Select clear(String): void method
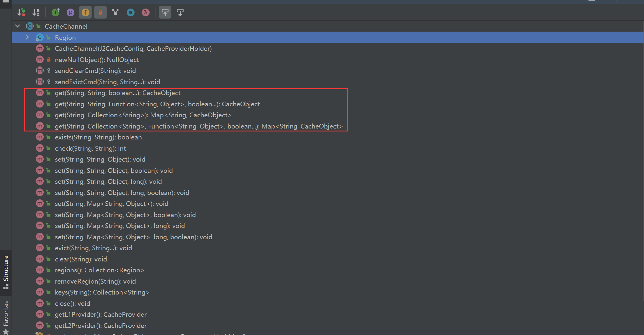The width and height of the screenshot is (644, 335). coord(81,259)
